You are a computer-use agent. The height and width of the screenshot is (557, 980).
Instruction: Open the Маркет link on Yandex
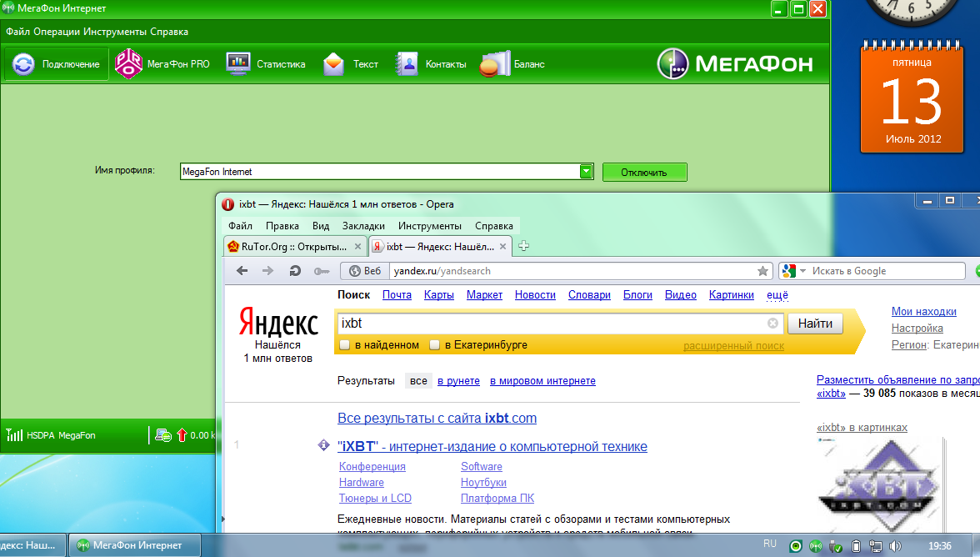pos(484,294)
